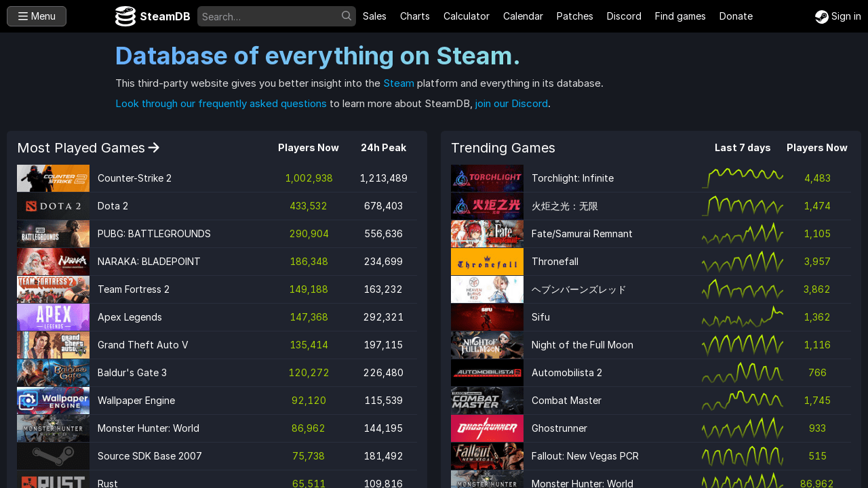This screenshot has height=488, width=868.
Task: Click the Counter-Strike 2 game thumbnail
Action: pyautogui.click(x=53, y=178)
